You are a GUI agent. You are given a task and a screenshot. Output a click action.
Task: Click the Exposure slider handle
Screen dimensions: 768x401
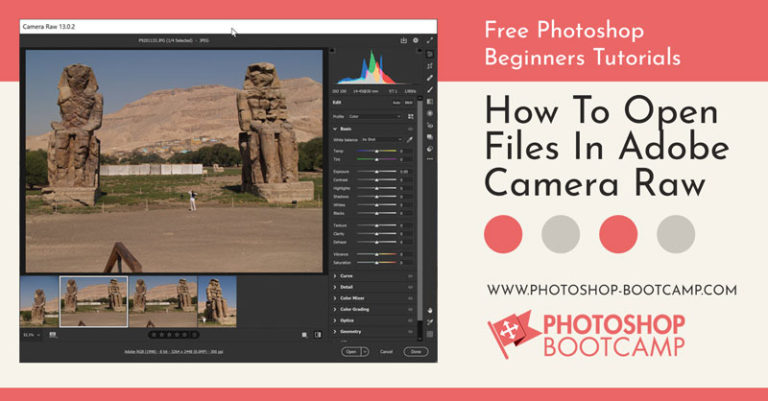click(377, 172)
